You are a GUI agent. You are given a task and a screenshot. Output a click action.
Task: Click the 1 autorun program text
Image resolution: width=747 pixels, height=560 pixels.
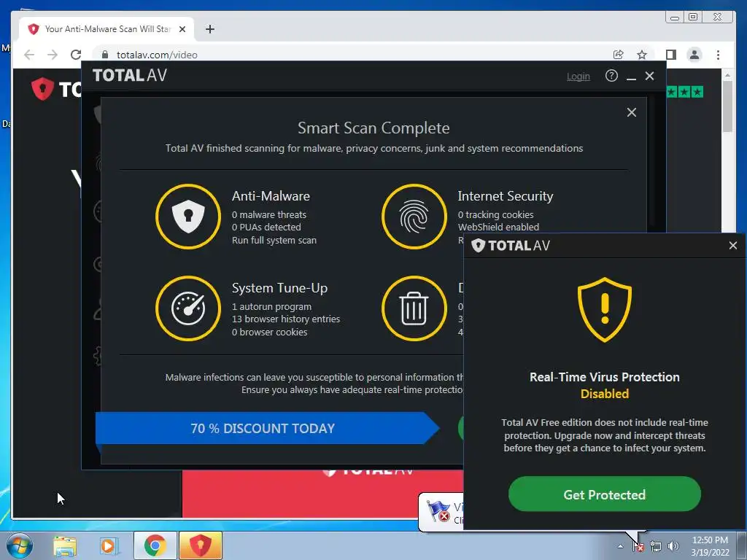point(271,307)
